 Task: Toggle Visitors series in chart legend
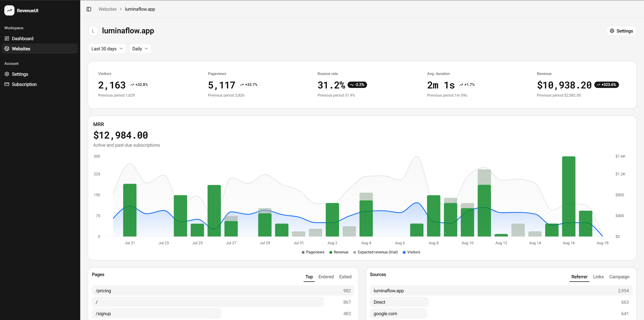point(411,252)
